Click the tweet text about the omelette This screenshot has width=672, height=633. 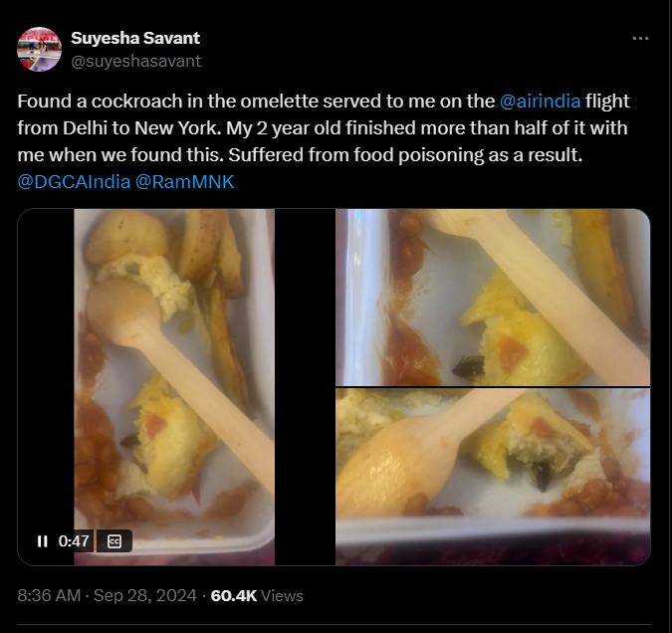(299, 129)
